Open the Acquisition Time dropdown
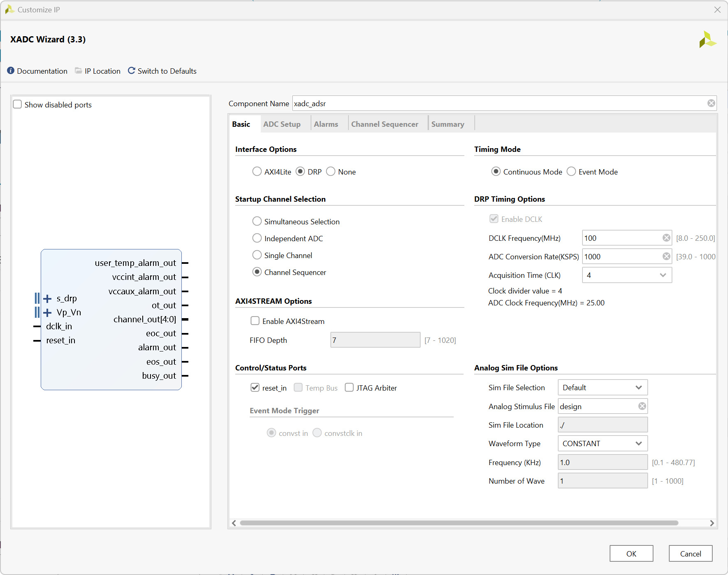This screenshot has width=728, height=575. point(627,275)
